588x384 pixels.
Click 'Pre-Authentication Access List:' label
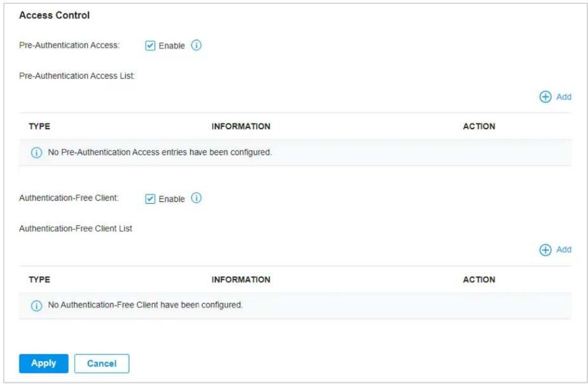pos(78,76)
